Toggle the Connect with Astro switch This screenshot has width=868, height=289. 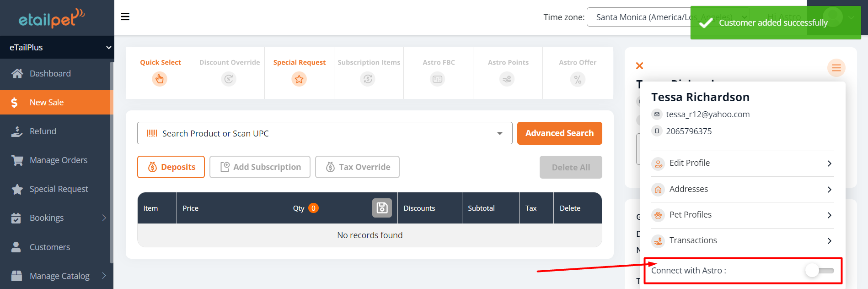819,270
